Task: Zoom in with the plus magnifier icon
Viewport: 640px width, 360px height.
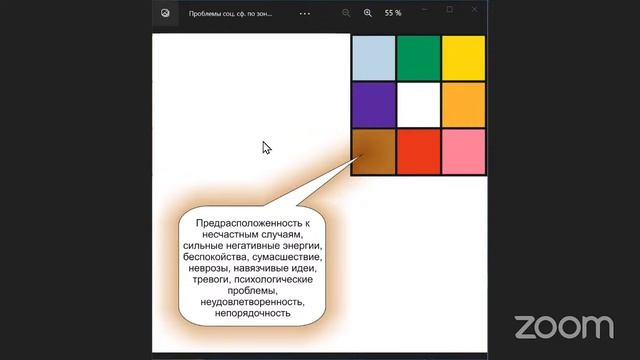Action: point(368,13)
